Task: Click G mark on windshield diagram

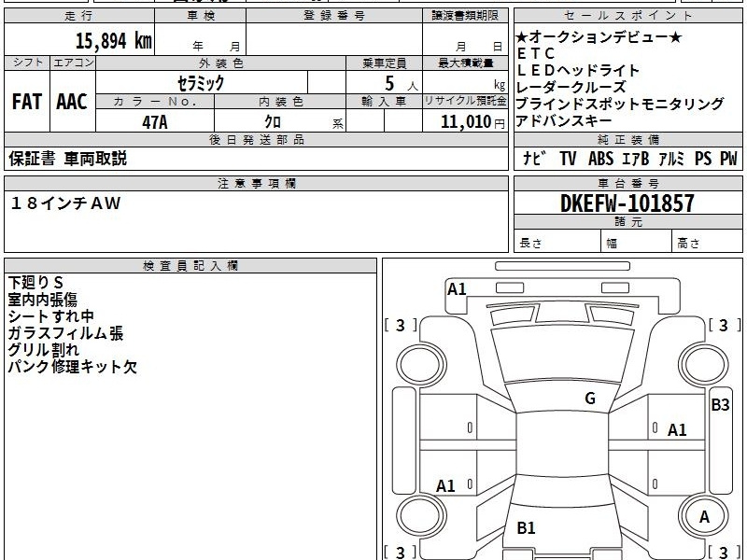Action: click(590, 399)
